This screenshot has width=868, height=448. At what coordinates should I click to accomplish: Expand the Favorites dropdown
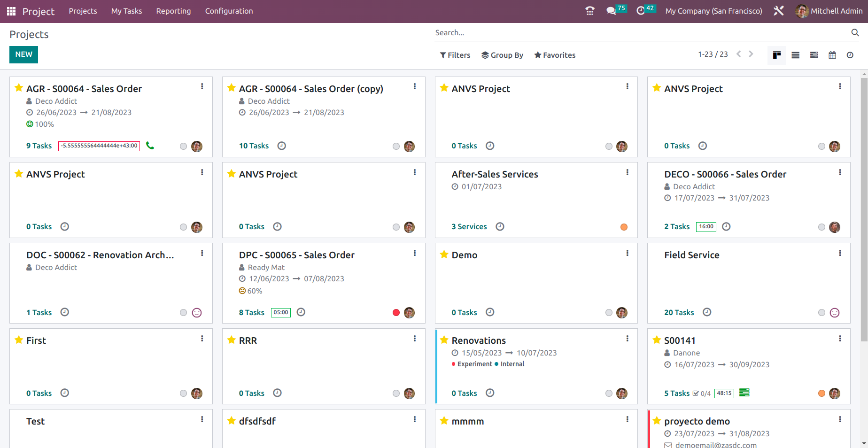(x=555, y=55)
